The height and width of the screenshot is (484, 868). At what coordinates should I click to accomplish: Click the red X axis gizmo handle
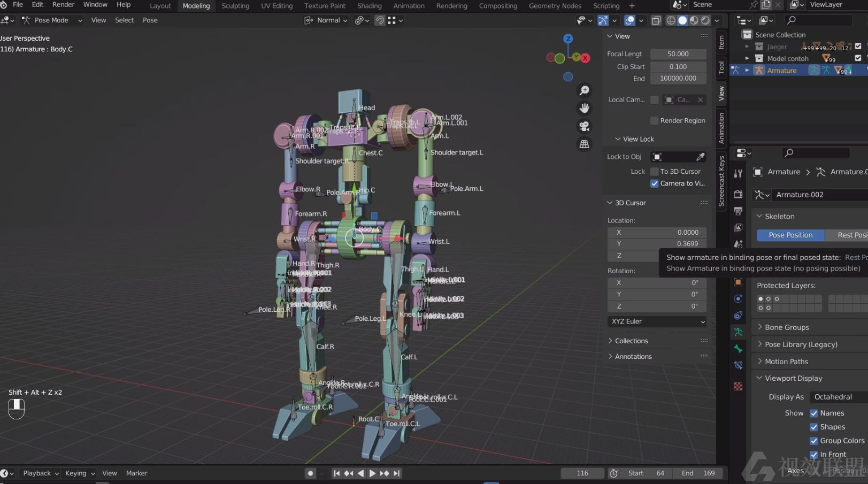coord(585,58)
